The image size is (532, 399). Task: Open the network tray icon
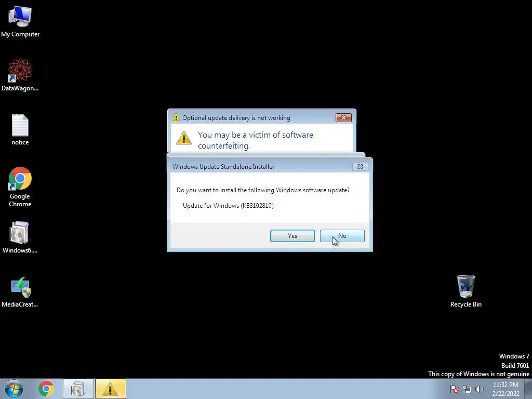coord(467,389)
